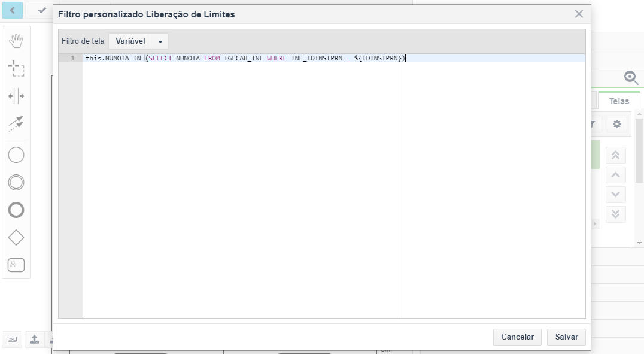Switch to the Telas tab
Image resolution: width=644 pixels, height=354 pixels.
click(x=619, y=101)
